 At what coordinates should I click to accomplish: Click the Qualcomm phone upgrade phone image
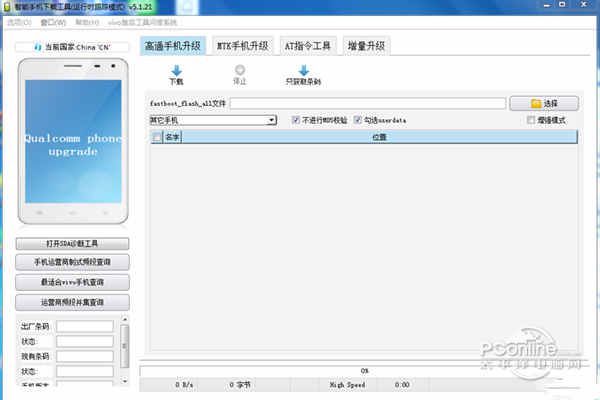(73, 141)
